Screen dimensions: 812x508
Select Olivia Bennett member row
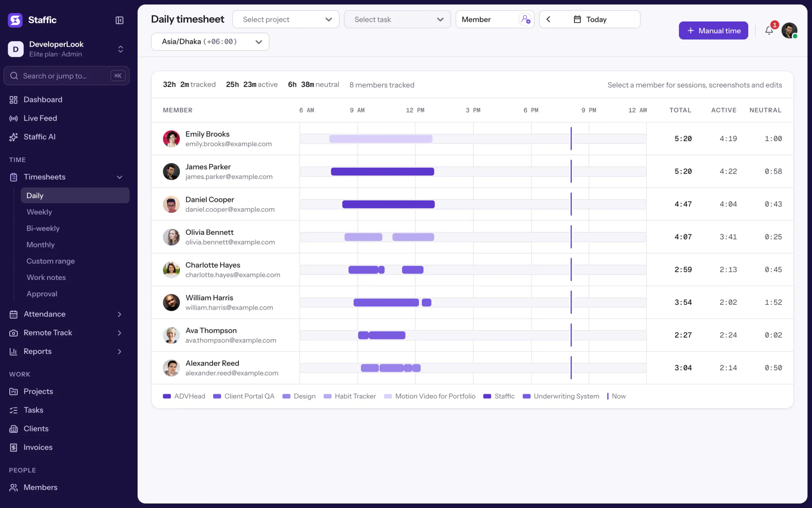click(x=472, y=237)
